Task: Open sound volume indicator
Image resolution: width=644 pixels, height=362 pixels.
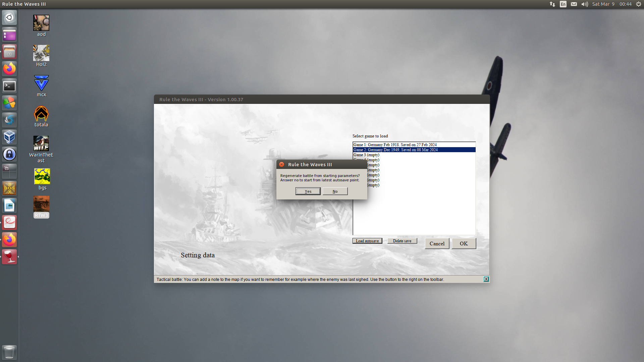Action: coord(585,4)
